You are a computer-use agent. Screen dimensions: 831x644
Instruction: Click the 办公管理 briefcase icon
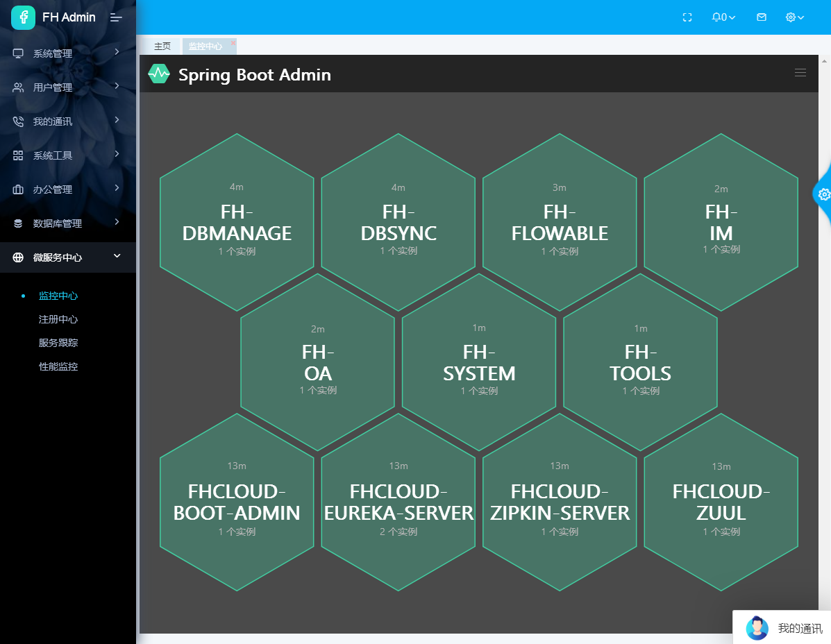[x=18, y=189]
